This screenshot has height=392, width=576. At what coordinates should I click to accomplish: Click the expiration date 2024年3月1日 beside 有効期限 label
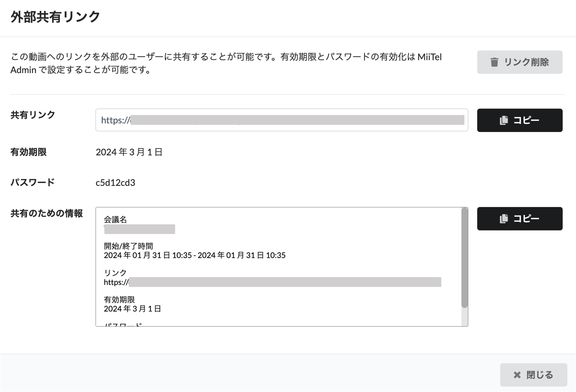129,152
